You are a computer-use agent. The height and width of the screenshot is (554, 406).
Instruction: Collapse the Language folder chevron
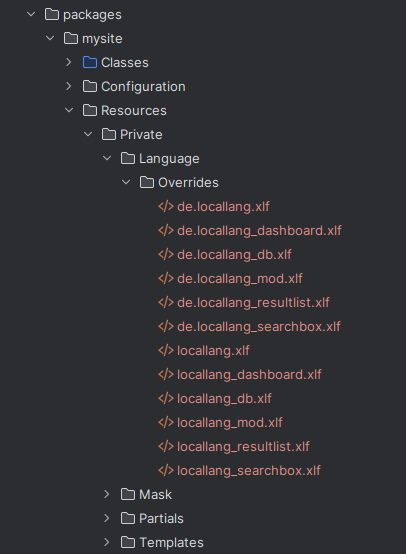pos(107,158)
